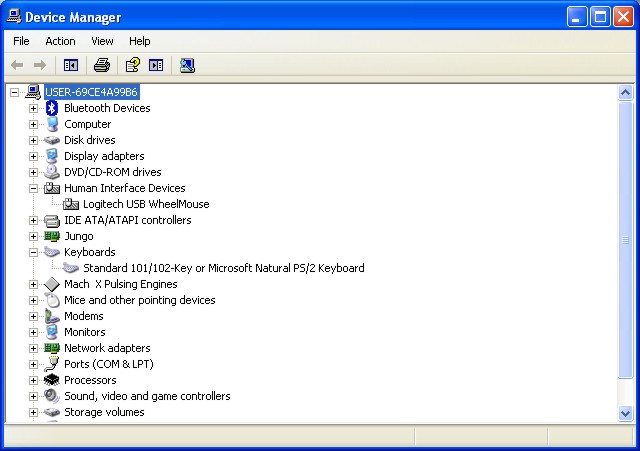Image resolution: width=640 pixels, height=451 pixels.
Task: Click the Device Manager title bar icon
Action: click(x=14, y=16)
